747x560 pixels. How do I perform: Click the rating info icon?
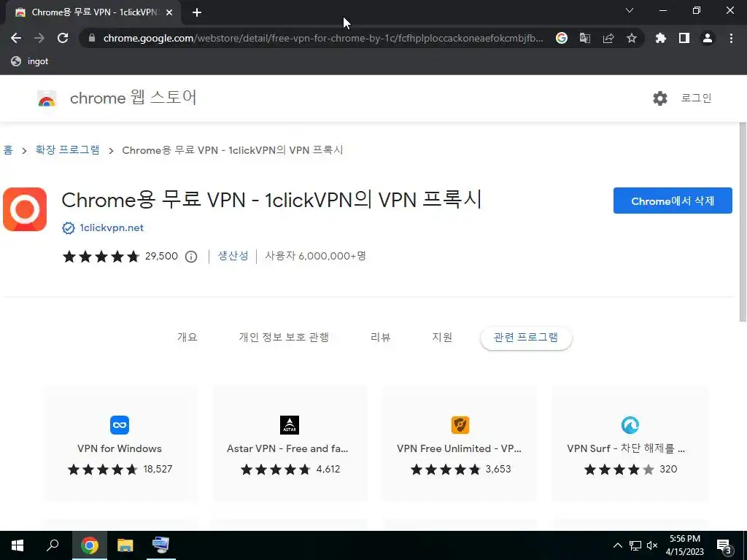(191, 257)
